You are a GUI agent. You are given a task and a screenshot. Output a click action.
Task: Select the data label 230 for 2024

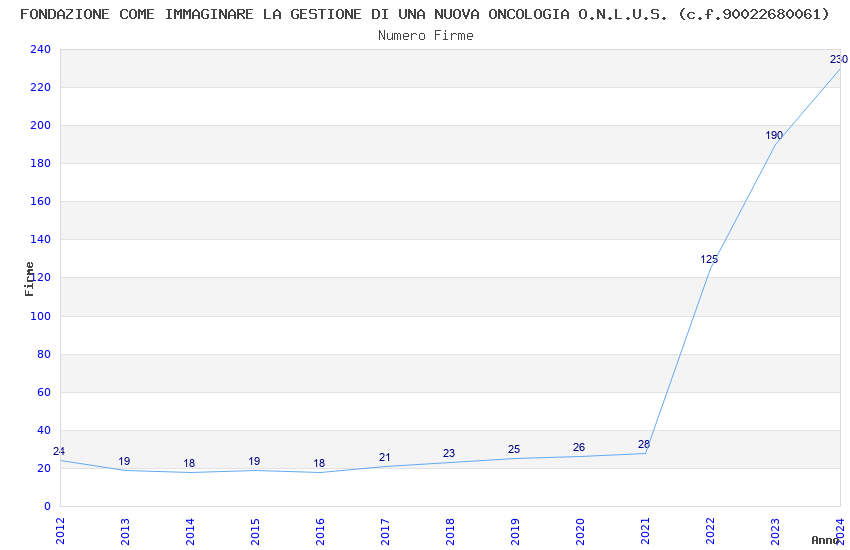(x=839, y=60)
